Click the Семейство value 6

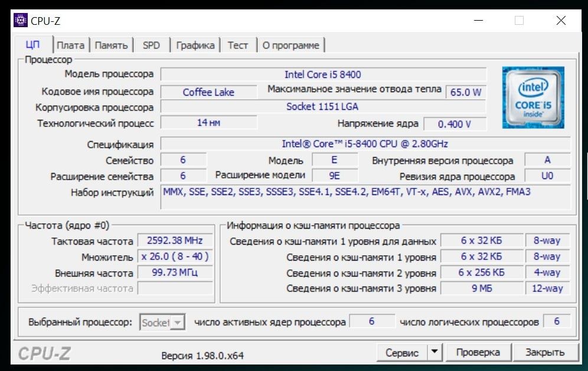point(183,160)
